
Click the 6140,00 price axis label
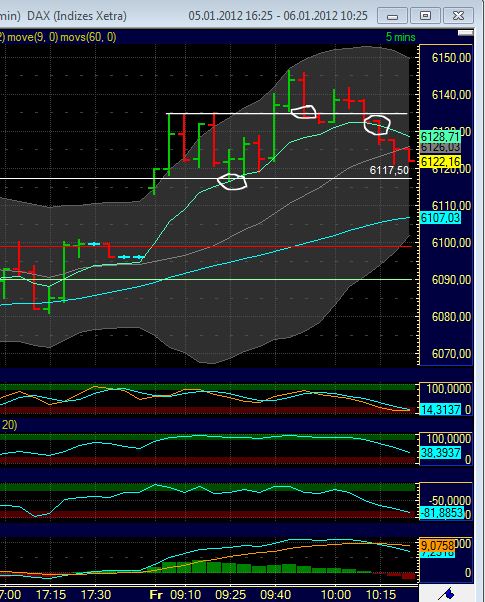[451, 94]
